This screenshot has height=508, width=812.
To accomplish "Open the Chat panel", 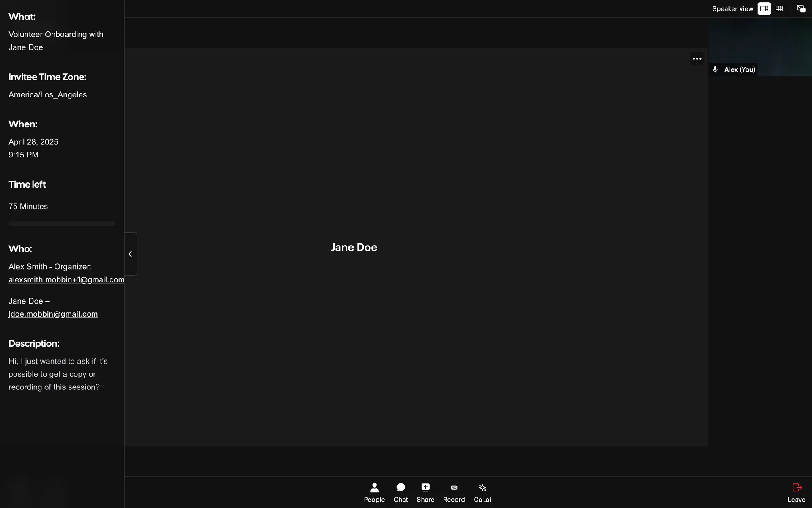I will [x=401, y=493].
